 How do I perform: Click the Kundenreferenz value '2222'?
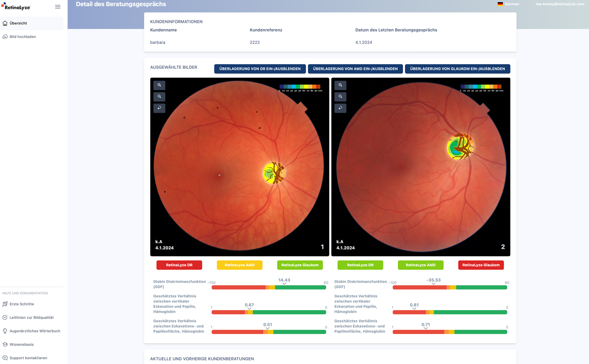[255, 43]
